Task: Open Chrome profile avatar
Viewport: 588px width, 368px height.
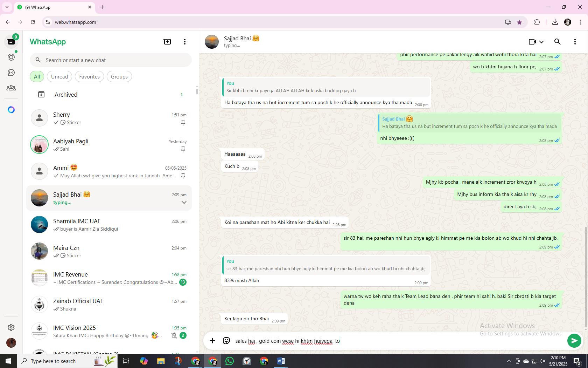Action: pyautogui.click(x=568, y=22)
